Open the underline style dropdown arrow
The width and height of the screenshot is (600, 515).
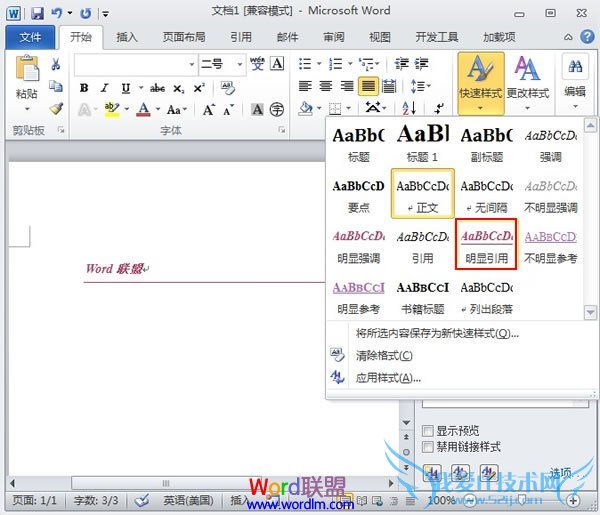click(140, 88)
